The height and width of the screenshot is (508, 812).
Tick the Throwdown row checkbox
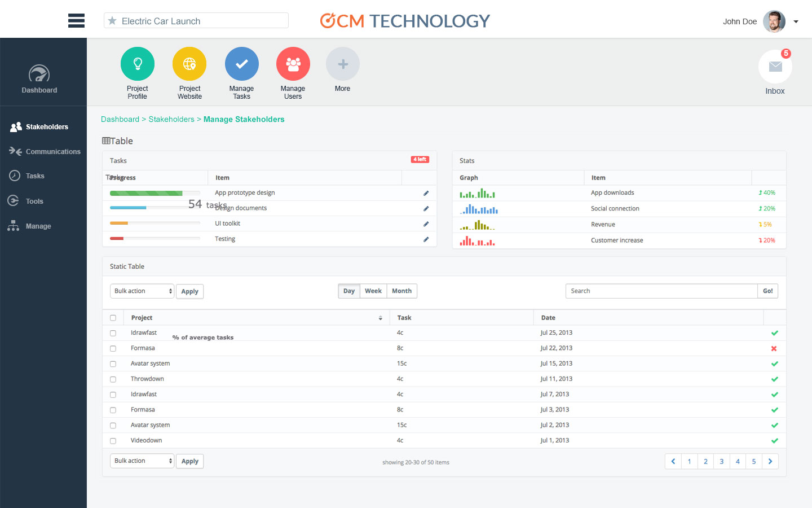(x=113, y=379)
